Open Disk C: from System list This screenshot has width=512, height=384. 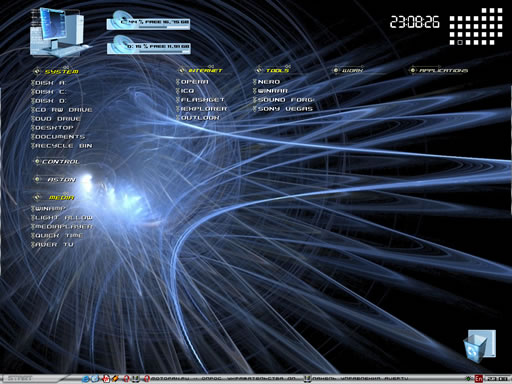click(49, 92)
